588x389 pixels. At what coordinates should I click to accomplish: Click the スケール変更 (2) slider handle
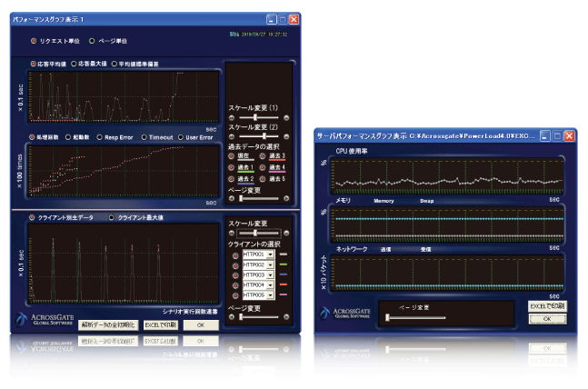(264, 136)
